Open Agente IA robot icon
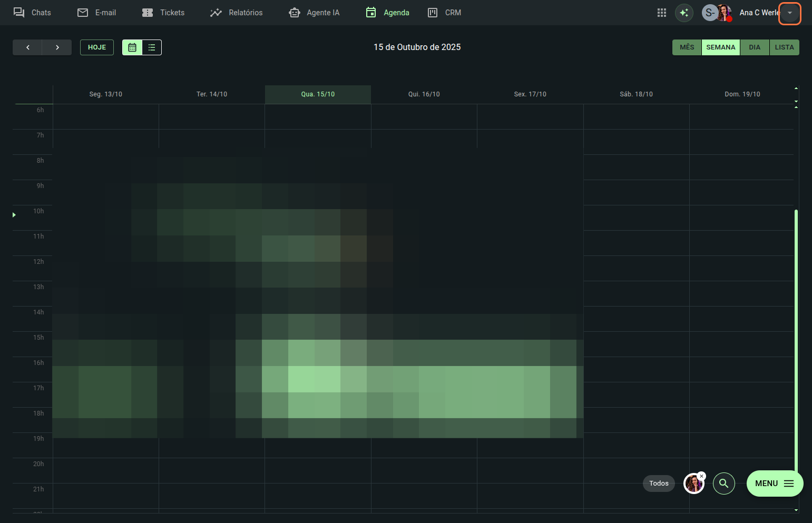 click(x=295, y=13)
